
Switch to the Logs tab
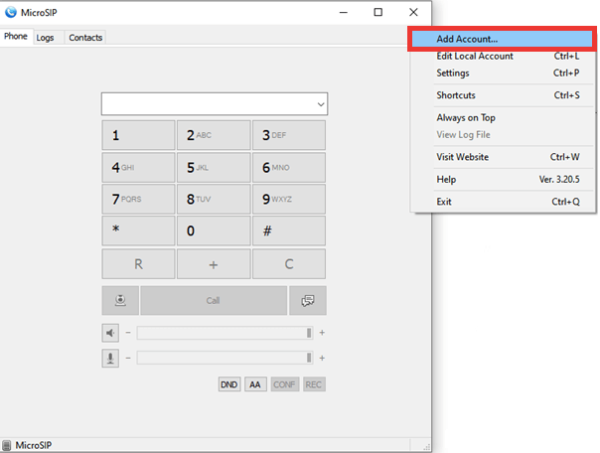point(45,37)
